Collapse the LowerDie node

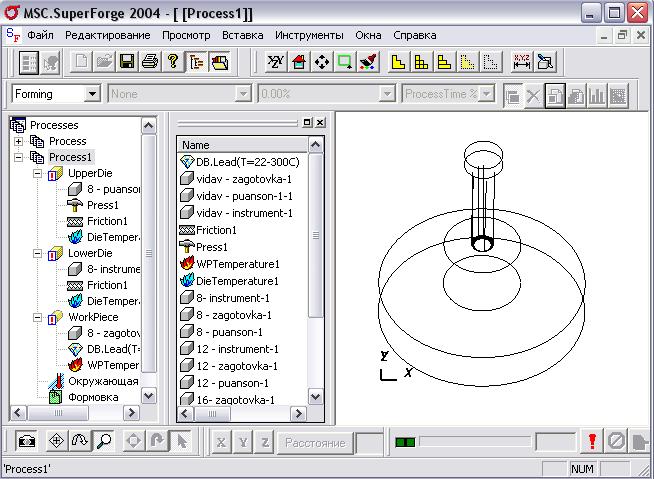38,253
